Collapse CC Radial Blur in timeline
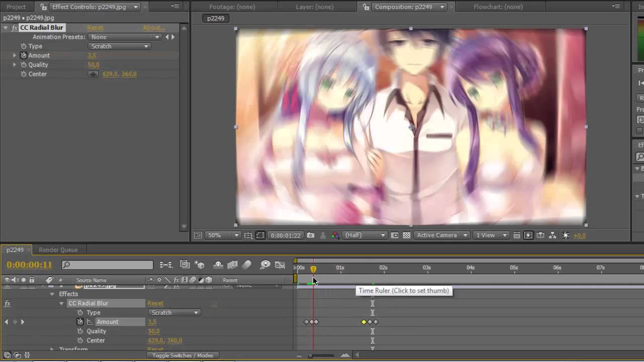Viewport: 644px width, 362px height. [61, 303]
